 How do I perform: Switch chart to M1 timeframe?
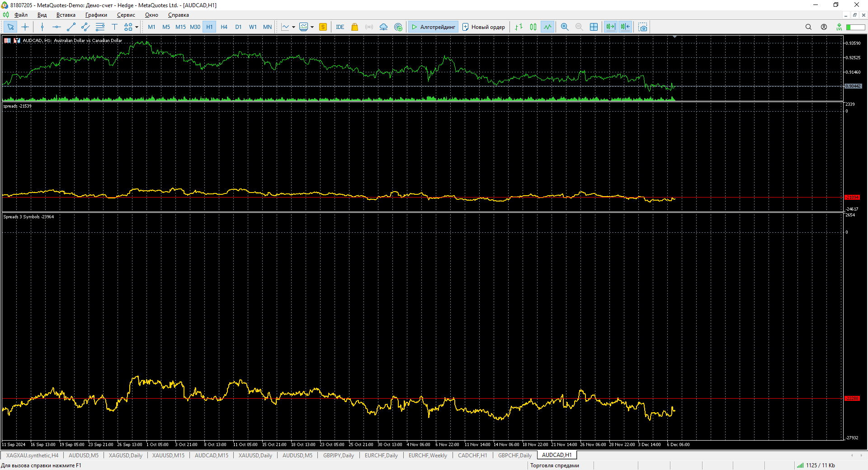(x=151, y=27)
